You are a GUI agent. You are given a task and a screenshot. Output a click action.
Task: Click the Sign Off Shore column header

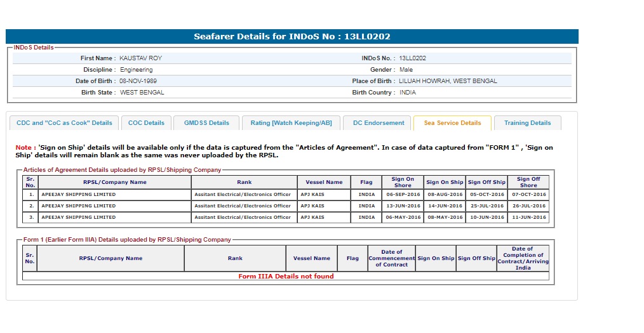(528, 182)
